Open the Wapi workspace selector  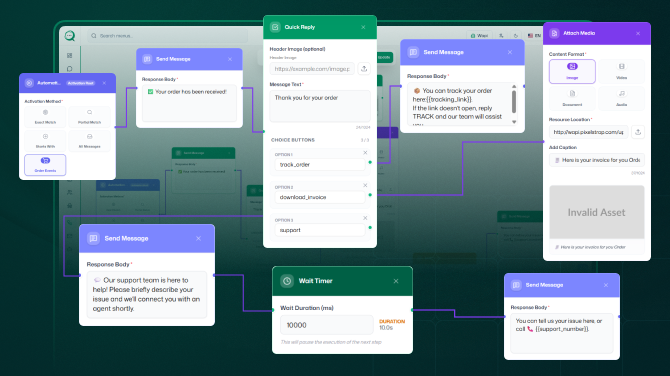pos(479,36)
